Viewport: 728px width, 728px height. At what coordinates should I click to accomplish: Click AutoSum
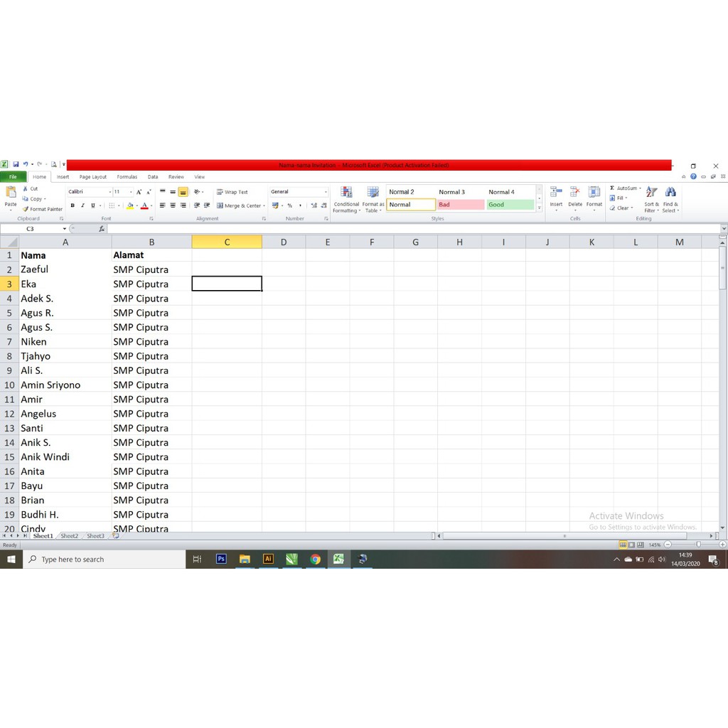pos(623,188)
